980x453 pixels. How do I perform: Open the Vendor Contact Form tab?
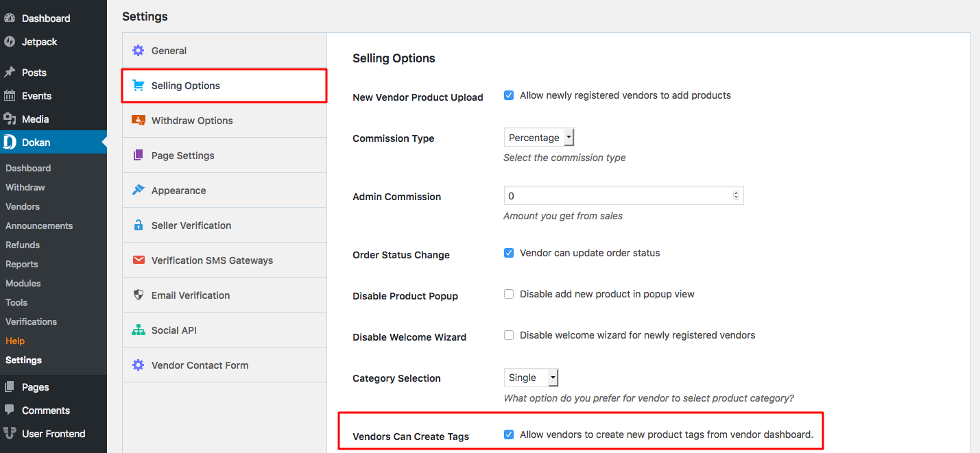(225, 365)
